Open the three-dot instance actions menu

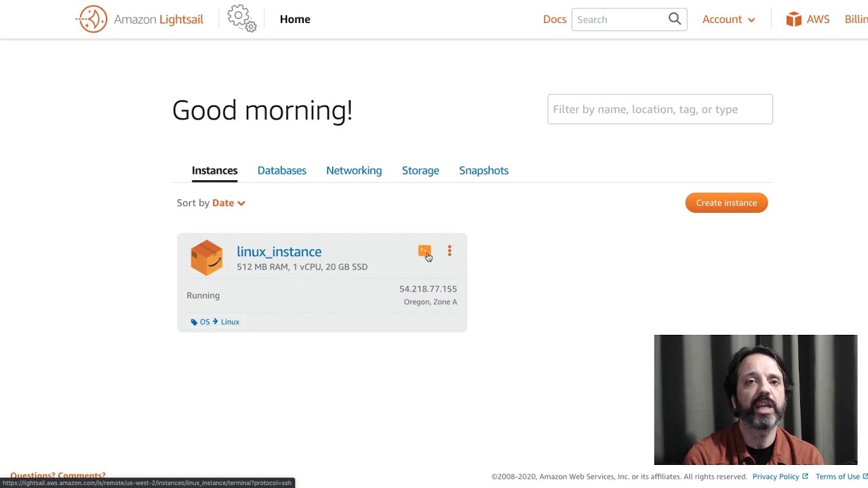450,251
